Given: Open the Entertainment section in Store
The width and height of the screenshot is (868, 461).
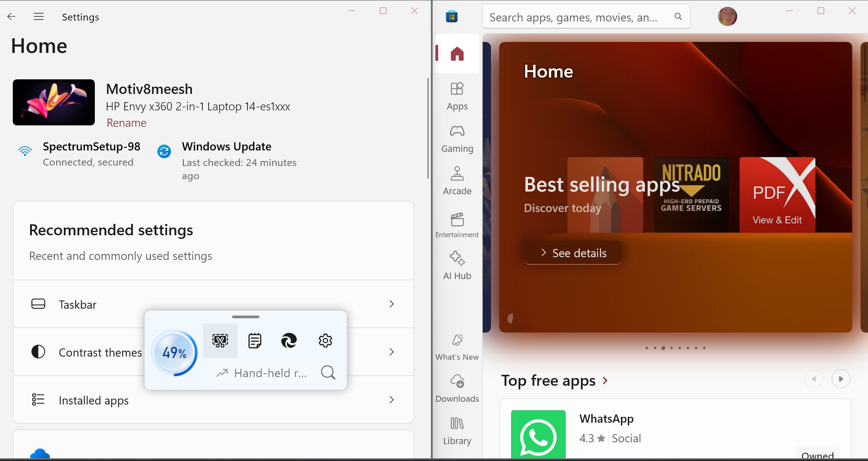Looking at the screenshot, I should coord(457,225).
